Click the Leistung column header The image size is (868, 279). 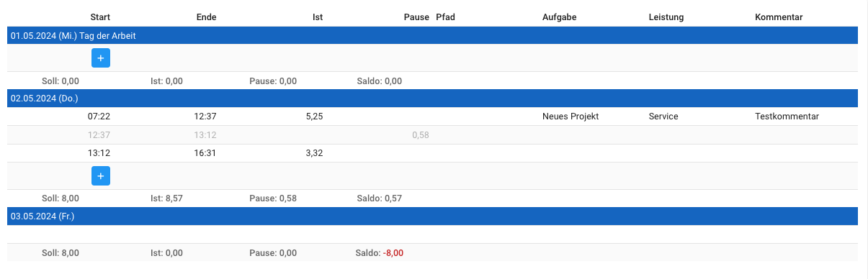[666, 17]
